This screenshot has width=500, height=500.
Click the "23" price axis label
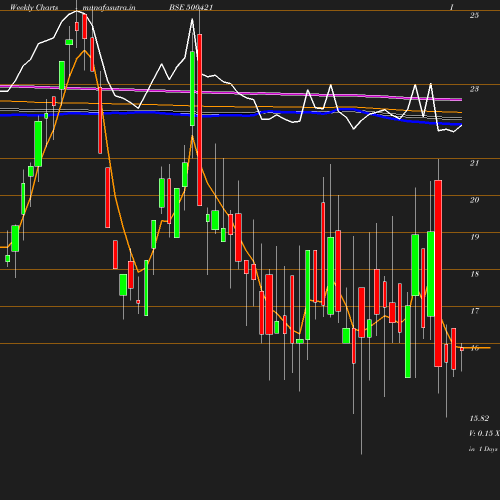point(474,89)
